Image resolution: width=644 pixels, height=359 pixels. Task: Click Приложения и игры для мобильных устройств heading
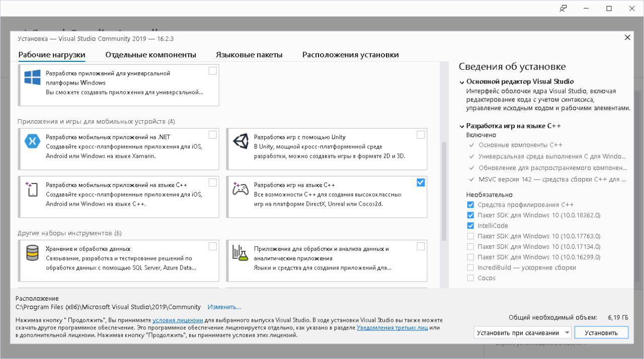pos(96,122)
